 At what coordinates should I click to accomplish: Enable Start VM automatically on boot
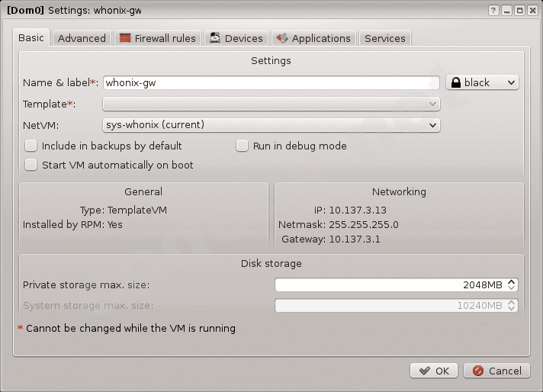tap(31, 165)
